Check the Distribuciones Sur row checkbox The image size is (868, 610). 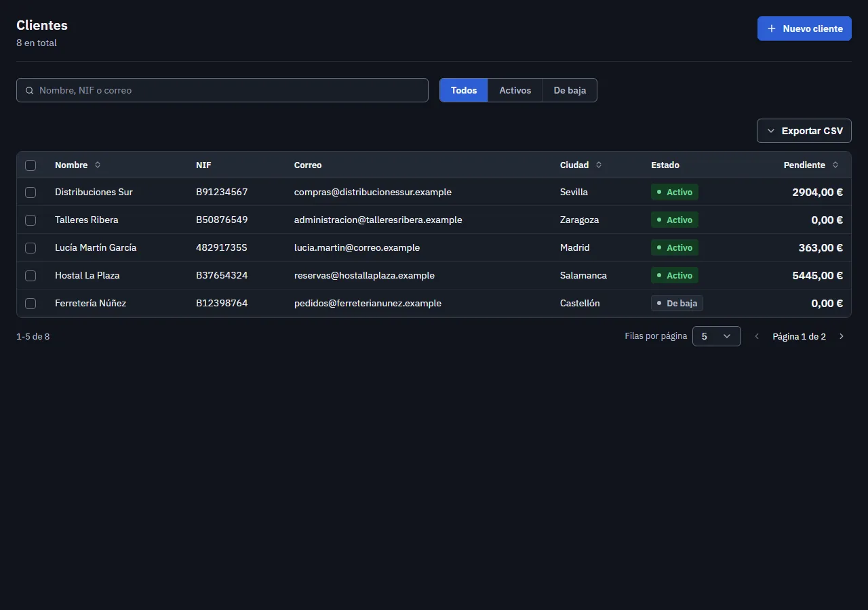31,192
